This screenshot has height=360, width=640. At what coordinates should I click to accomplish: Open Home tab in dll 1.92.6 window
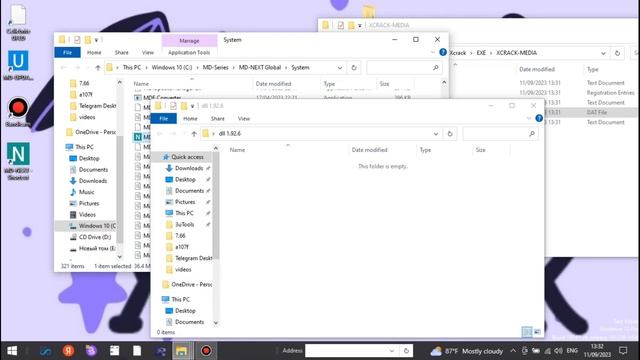(x=190, y=118)
